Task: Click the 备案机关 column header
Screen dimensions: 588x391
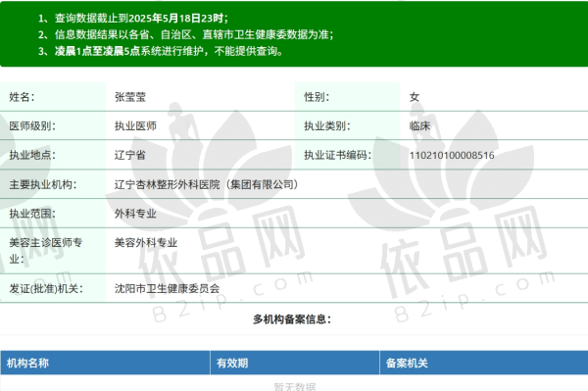Action: pyautogui.click(x=407, y=363)
